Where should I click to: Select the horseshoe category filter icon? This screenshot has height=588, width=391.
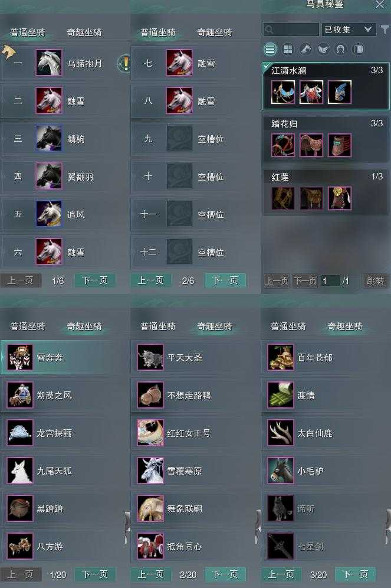340,49
